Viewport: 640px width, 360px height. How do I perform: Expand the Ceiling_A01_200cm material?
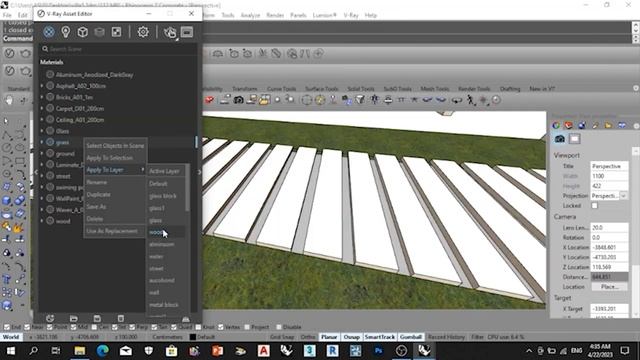click(x=42, y=120)
